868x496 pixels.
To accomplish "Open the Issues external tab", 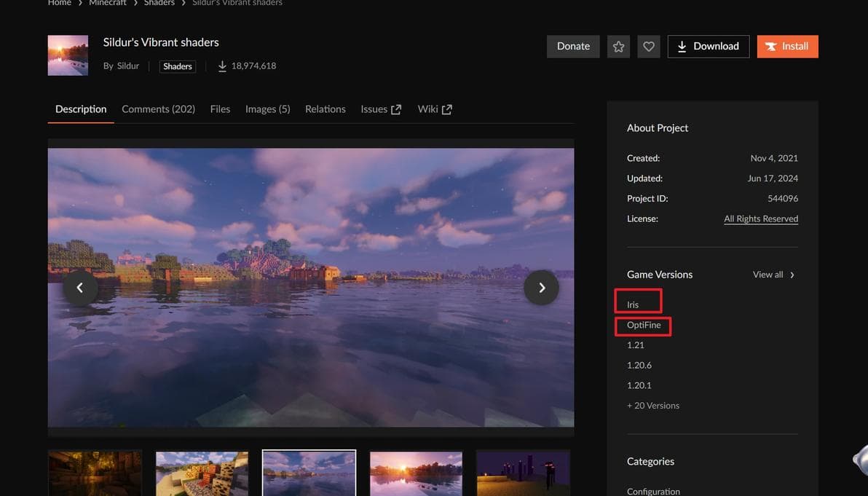I will pyautogui.click(x=381, y=109).
